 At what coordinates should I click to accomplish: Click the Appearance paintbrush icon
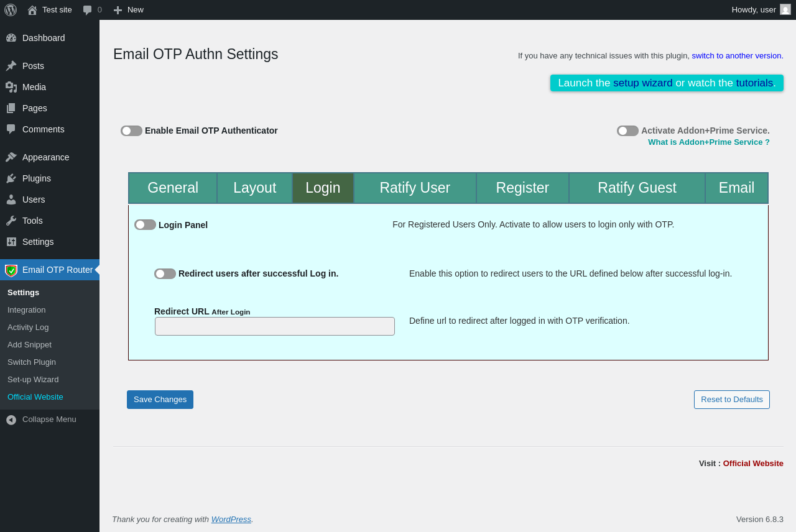tap(11, 157)
